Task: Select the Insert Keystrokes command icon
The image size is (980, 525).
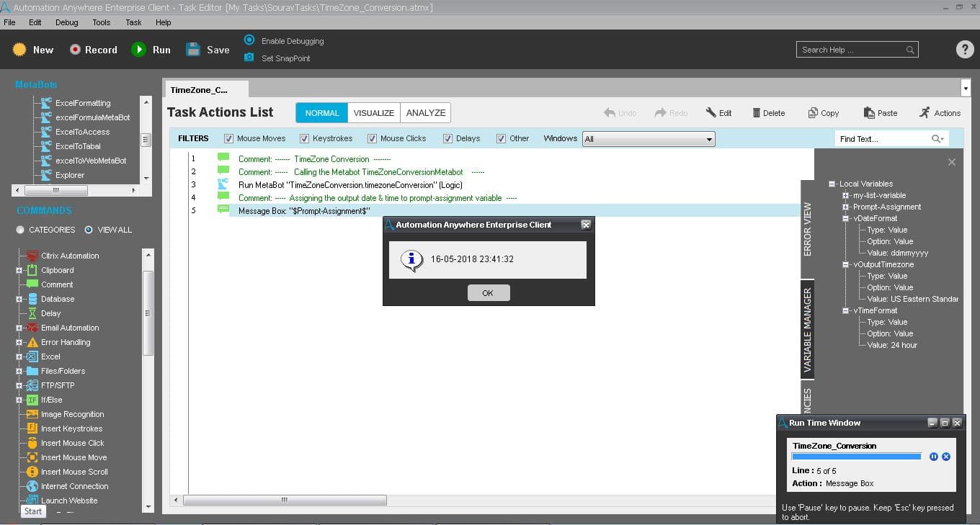Action: click(x=32, y=428)
